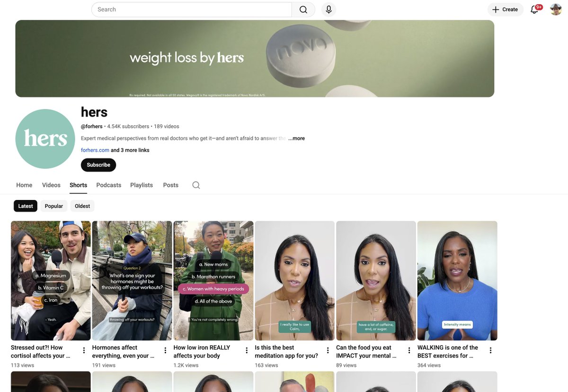The width and height of the screenshot is (568, 392).
Task: Open user account avatar menu
Action: (556, 9)
